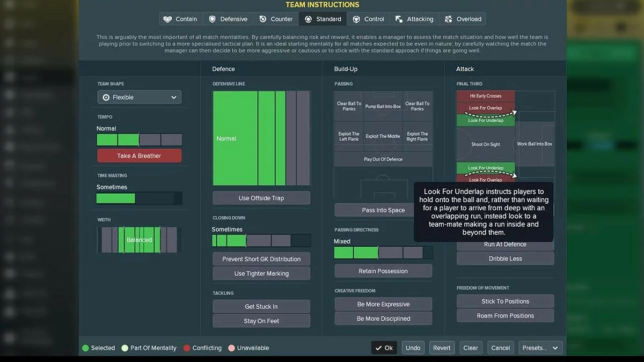Enable Retain Possession
The height and width of the screenshot is (362, 644).
(x=383, y=271)
